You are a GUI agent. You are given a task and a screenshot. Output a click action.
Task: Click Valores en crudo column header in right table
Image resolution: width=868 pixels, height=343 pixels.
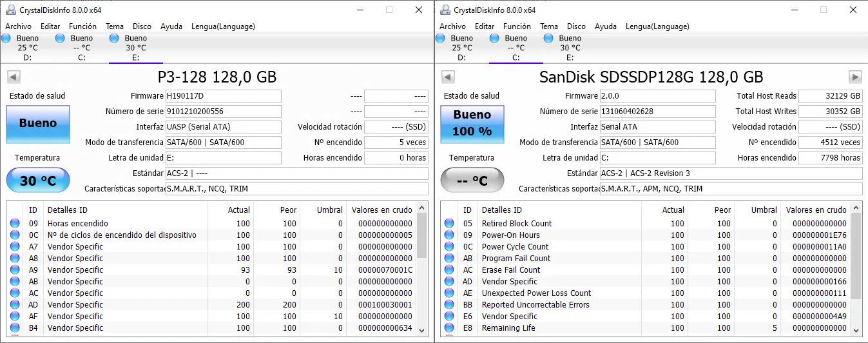[x=816, y=210]
